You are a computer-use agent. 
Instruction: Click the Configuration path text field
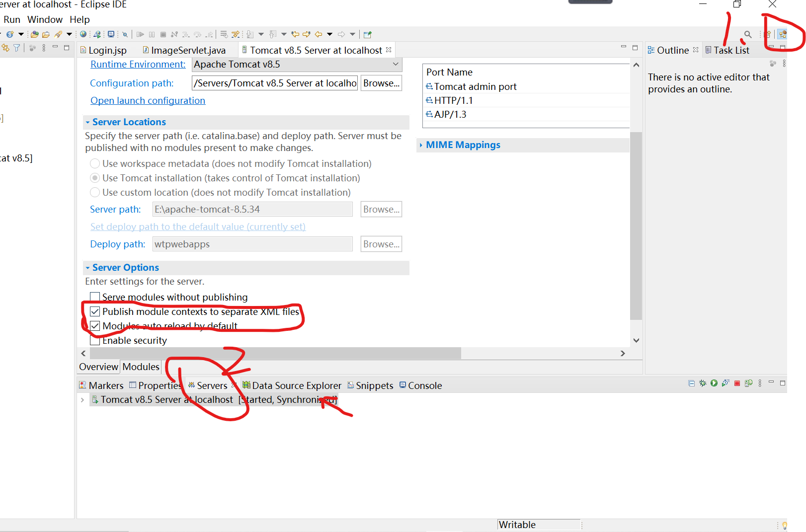275,83
